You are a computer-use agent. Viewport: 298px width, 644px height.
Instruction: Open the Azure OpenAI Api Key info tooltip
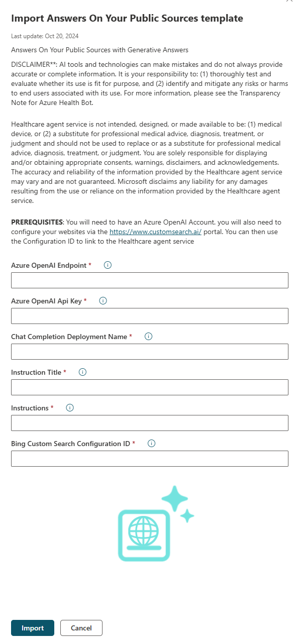tap(103, 301)
